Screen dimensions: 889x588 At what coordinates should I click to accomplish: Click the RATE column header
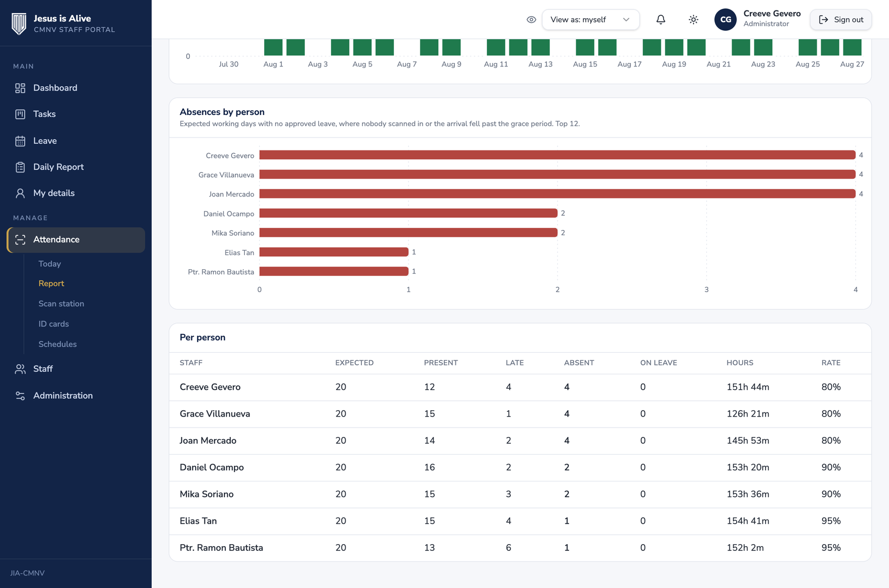point(831,363)
